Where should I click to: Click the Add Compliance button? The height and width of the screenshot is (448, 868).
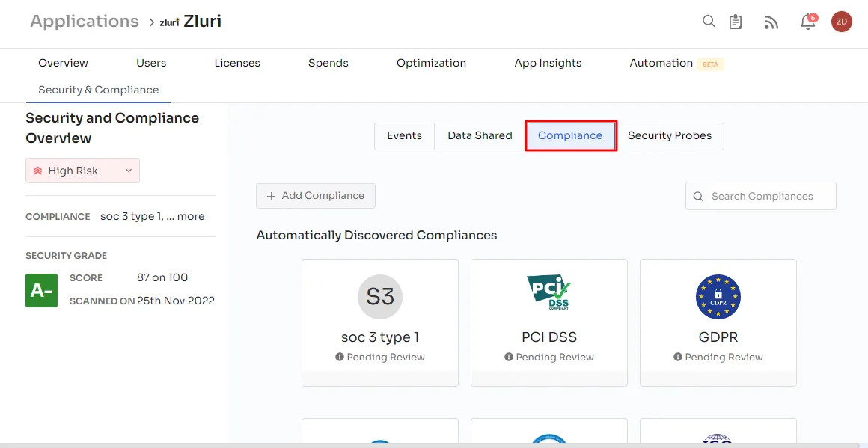point(316,196)
